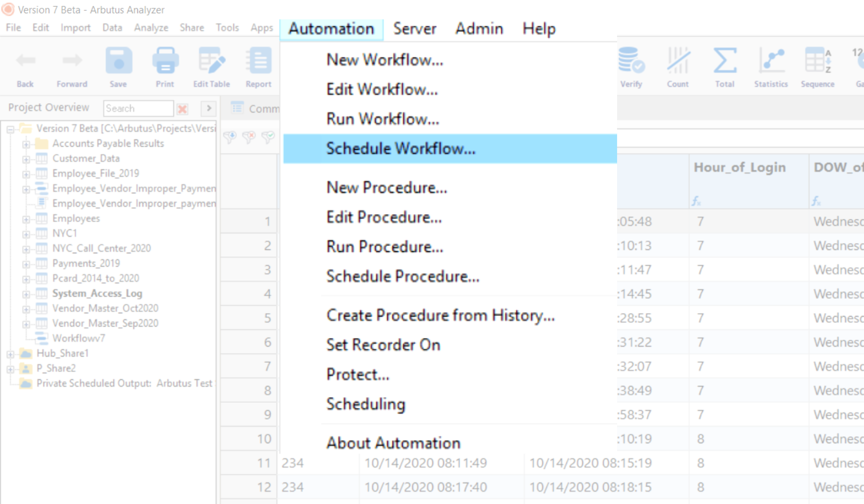The image size is (864, 504).
Task: Click the Project Overview search field
Action: tap(138, 108)
